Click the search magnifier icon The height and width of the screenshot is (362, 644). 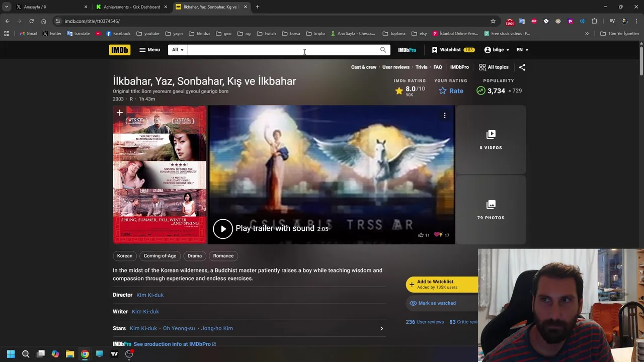pos(383,50)
